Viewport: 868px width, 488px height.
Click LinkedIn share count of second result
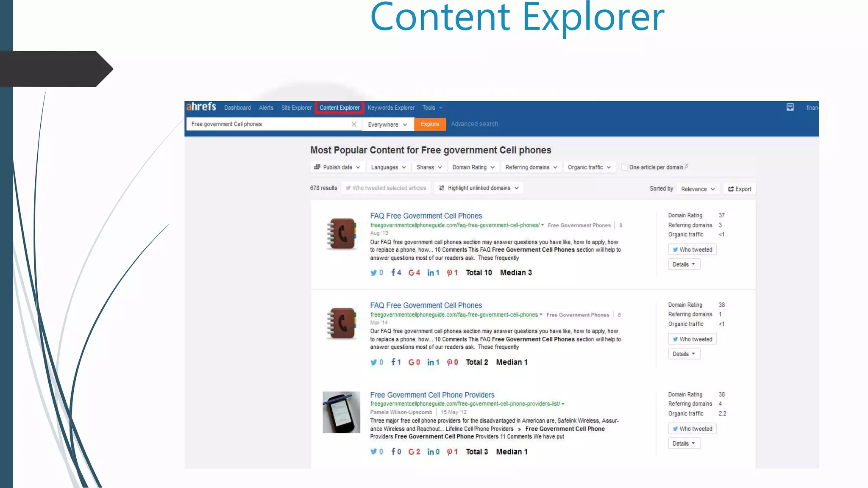point(433,362)
